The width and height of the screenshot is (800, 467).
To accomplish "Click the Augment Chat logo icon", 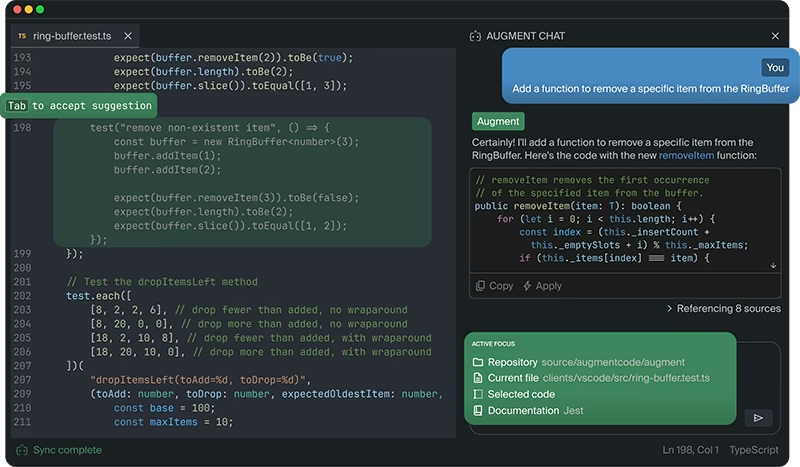I will point(475,36).
